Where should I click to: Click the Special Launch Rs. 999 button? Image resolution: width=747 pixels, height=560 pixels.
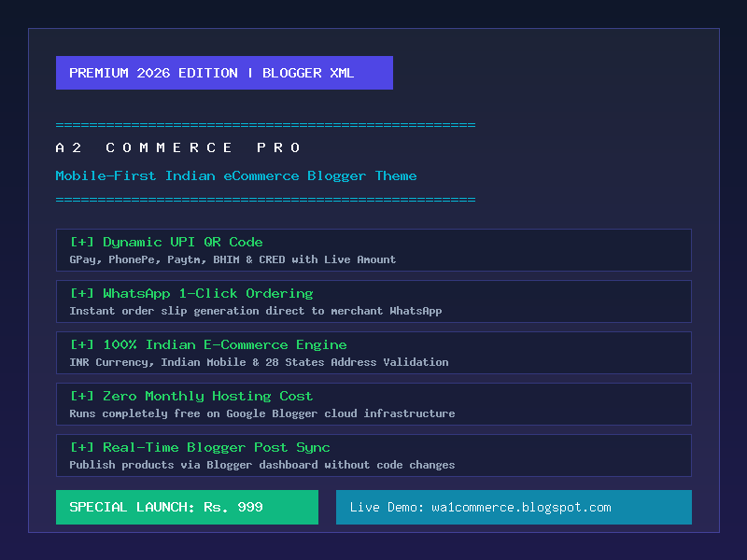coord(188,507)
